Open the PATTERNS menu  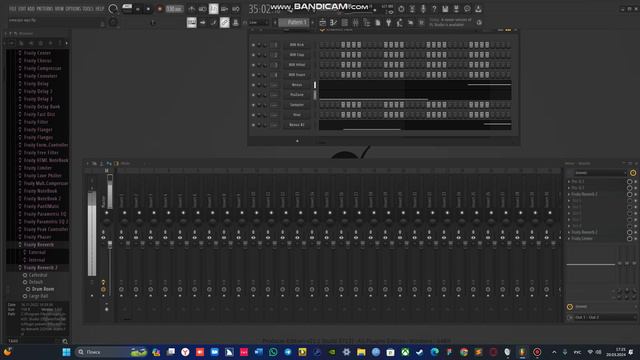44,9
